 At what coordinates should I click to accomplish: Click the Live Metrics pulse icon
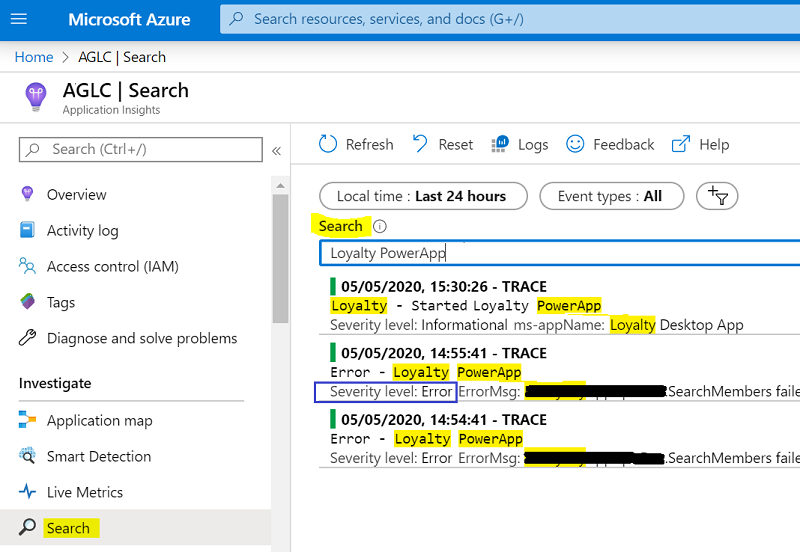pyautogui.click(x=28, y=491)
